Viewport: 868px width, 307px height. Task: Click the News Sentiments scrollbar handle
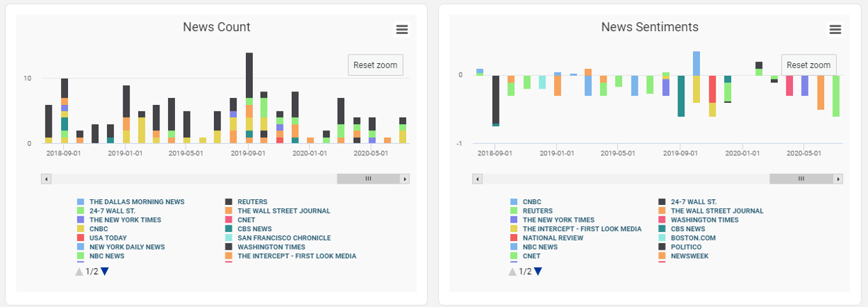click(x=801, y=179)
